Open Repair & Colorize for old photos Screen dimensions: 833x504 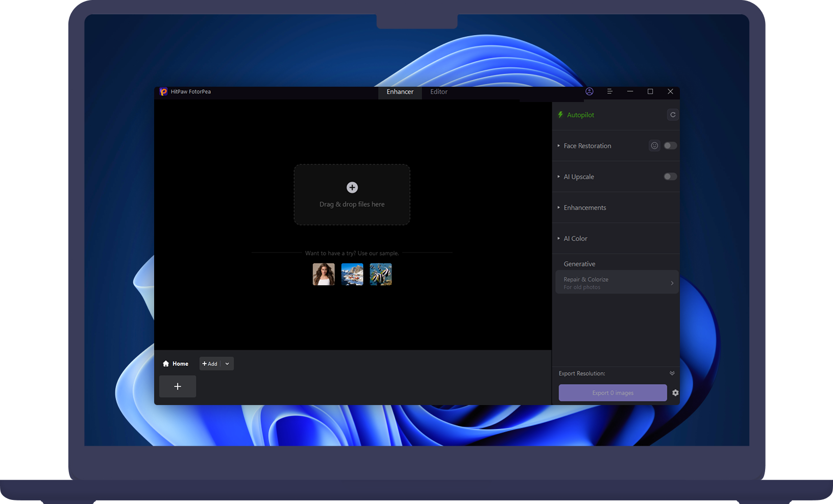point(617,283)
